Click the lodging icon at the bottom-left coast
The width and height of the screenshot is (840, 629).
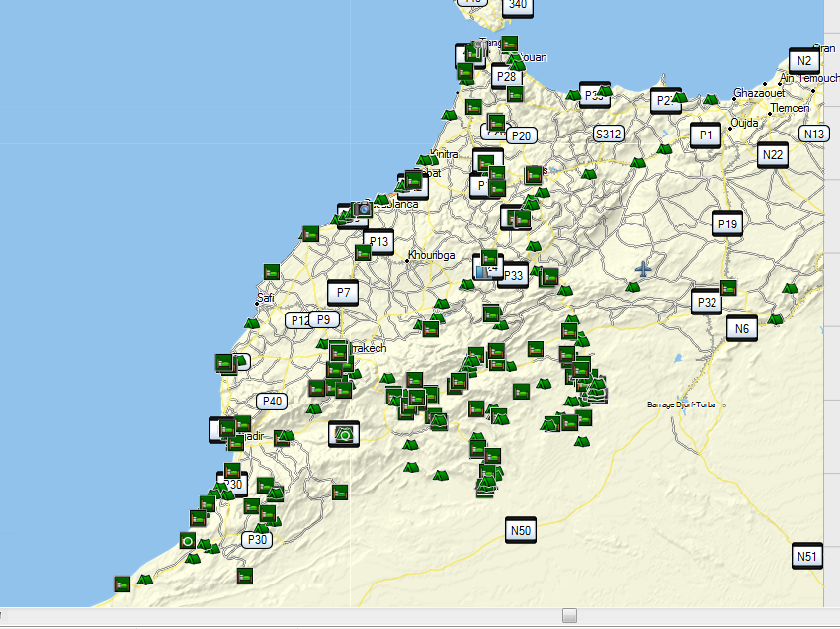click(x=123, y=584)
